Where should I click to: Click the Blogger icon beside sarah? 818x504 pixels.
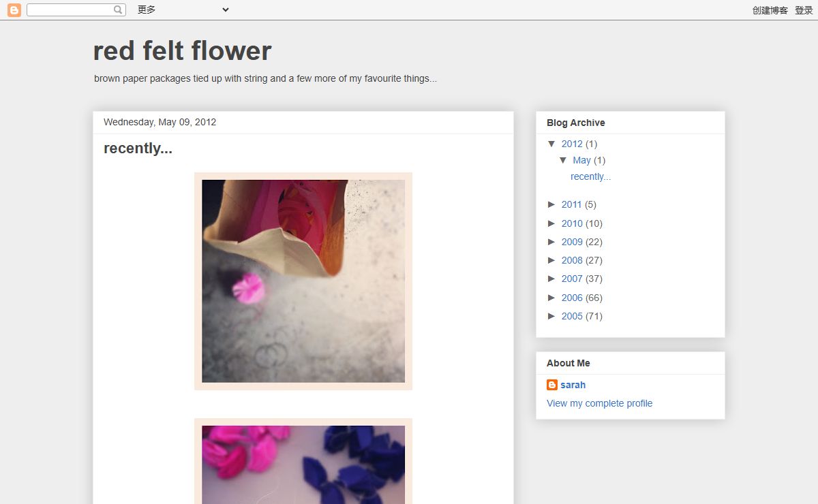tap(552, 385)
